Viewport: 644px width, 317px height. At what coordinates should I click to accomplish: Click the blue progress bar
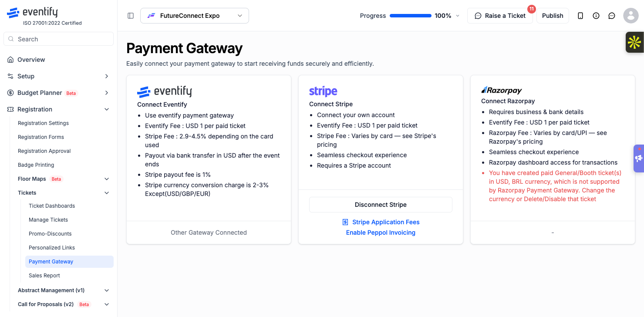411,16
